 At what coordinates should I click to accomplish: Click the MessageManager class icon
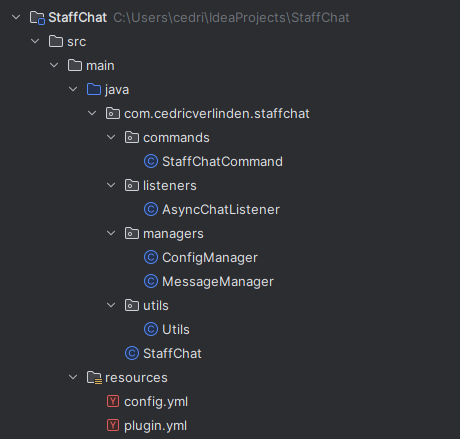(151, 282)
